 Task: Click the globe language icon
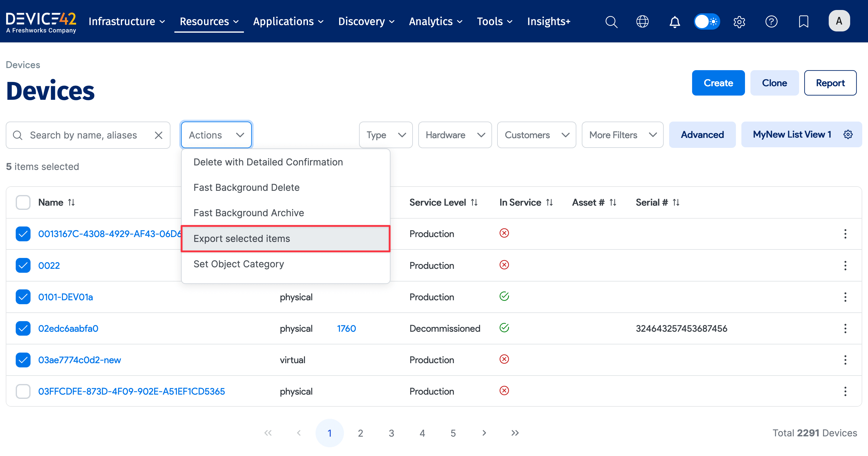coord(642,21)
